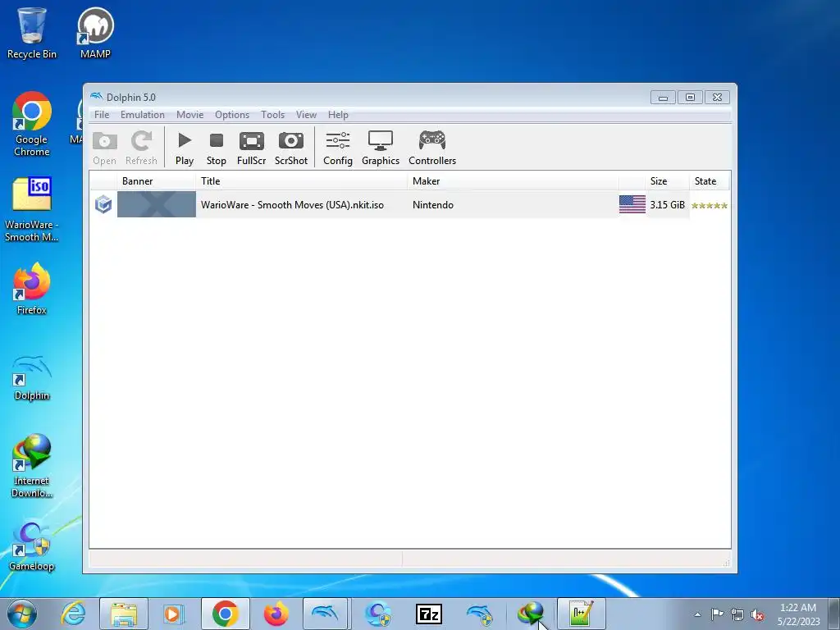840x630 pixels.
Task: Start emulation with the Play button
Action: point(185,148)
